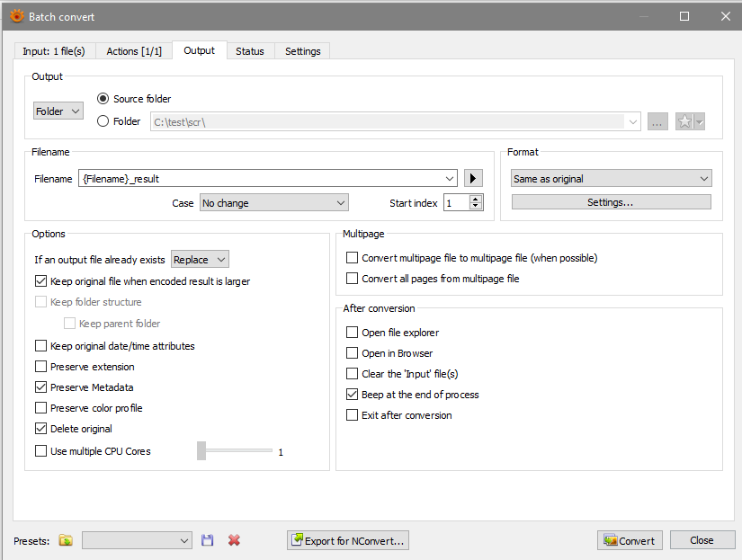Enable Keep original date/time attributes
The height and width of the screenshot is (560, 742).
pyautogui.click(x=40, y=346)
